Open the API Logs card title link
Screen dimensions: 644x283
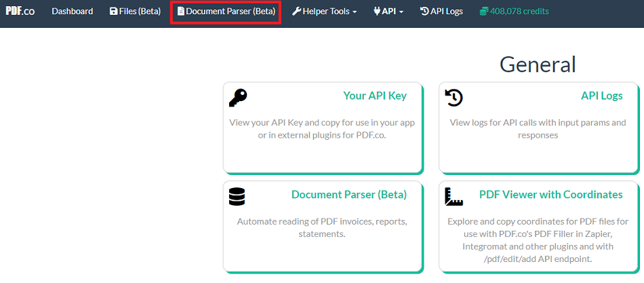tap(602, 96)
